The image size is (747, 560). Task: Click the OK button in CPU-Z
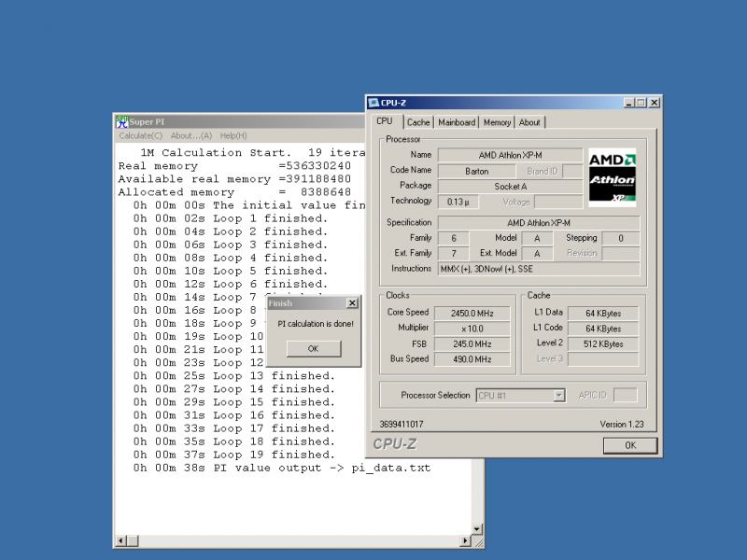[x=630, y=445]
